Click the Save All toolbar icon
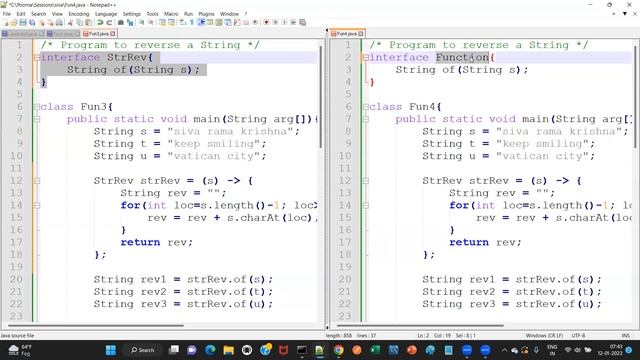Screen dimensions: 640x360 click(32, 22)
